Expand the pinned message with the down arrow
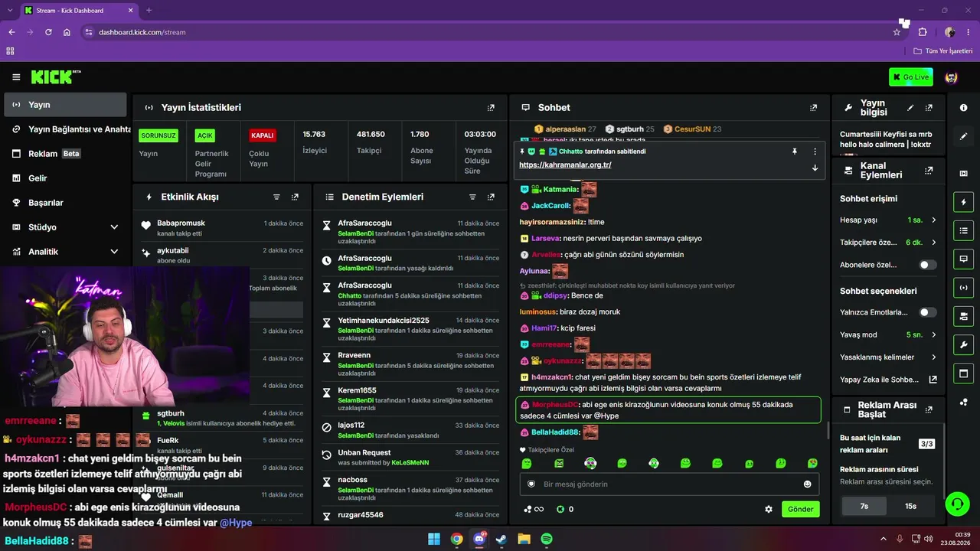This screenshot has height=551, width=980. pos(815,168)
